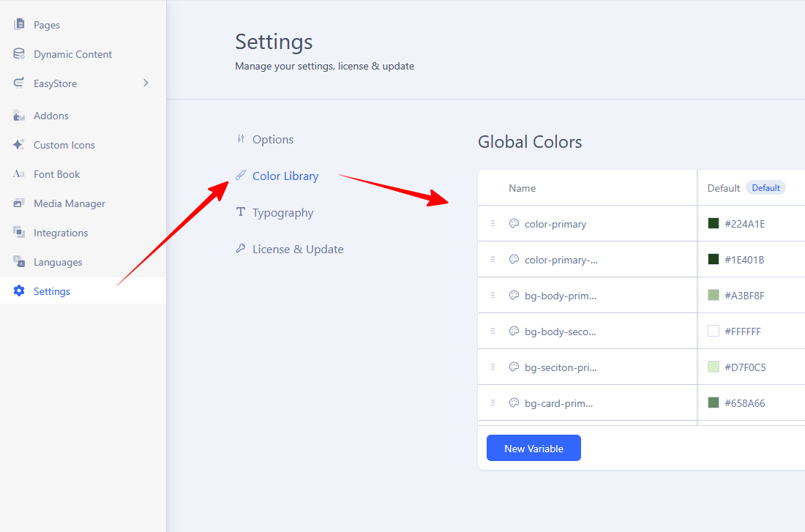Open the #D7F0C5 color swatch
The height and width of the screenshot is (532, 805).
click(714, 367)
